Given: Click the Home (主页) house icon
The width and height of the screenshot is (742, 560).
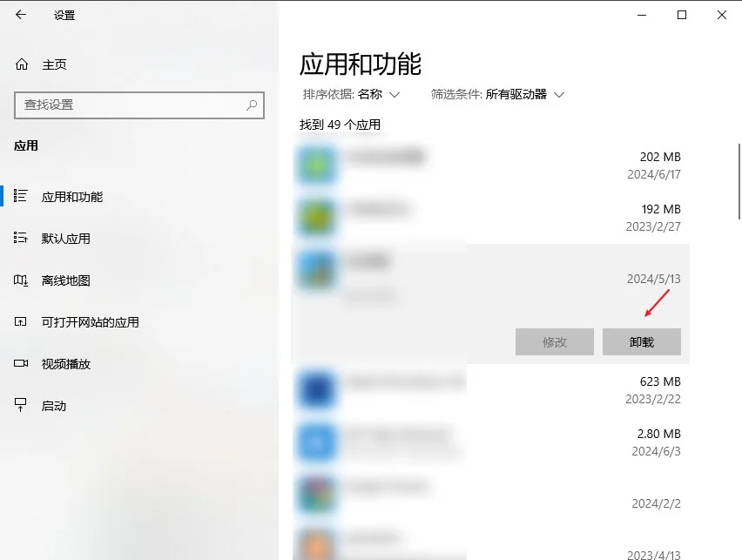Looking at the screenshot, I should click(20, 64).
